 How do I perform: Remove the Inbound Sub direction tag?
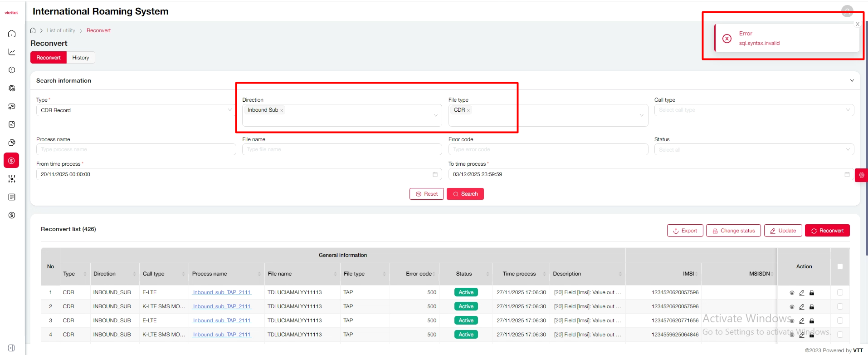click(282, 110)
